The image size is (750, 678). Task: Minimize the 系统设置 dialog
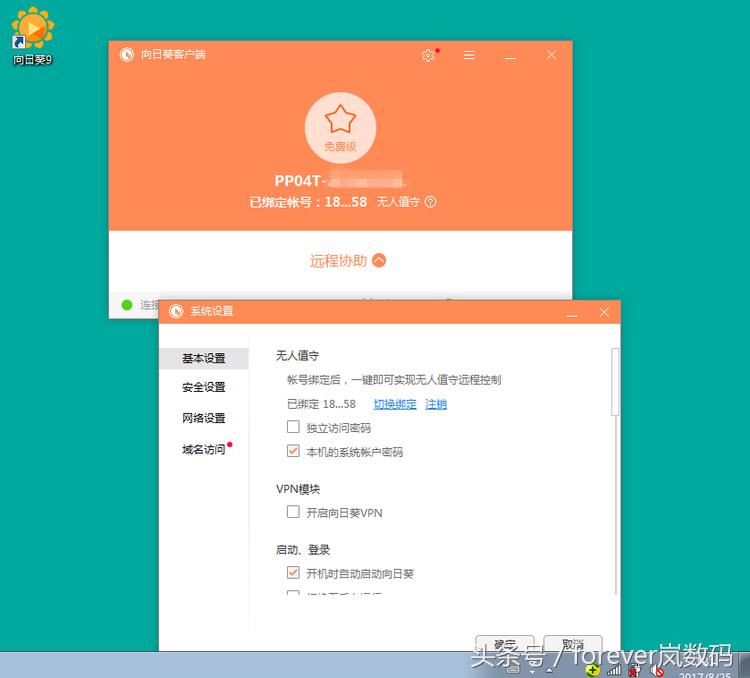point(572,314)
